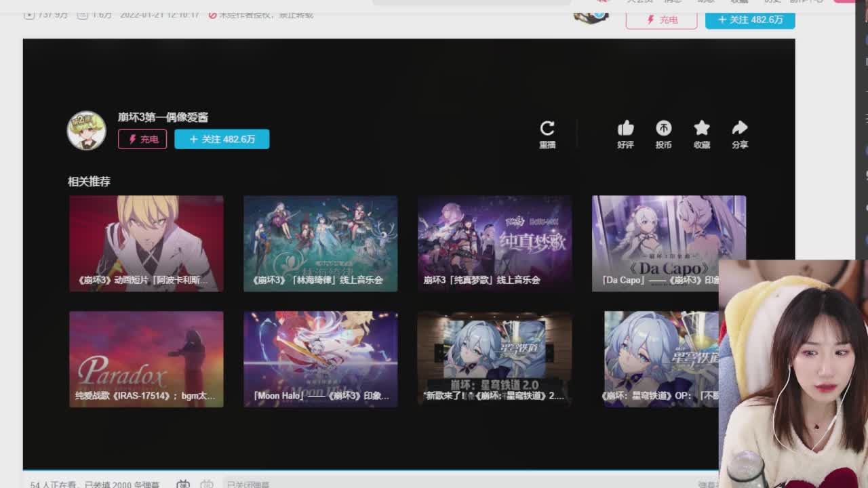Like the video with 好评 thumbs-up

[625, 134]
